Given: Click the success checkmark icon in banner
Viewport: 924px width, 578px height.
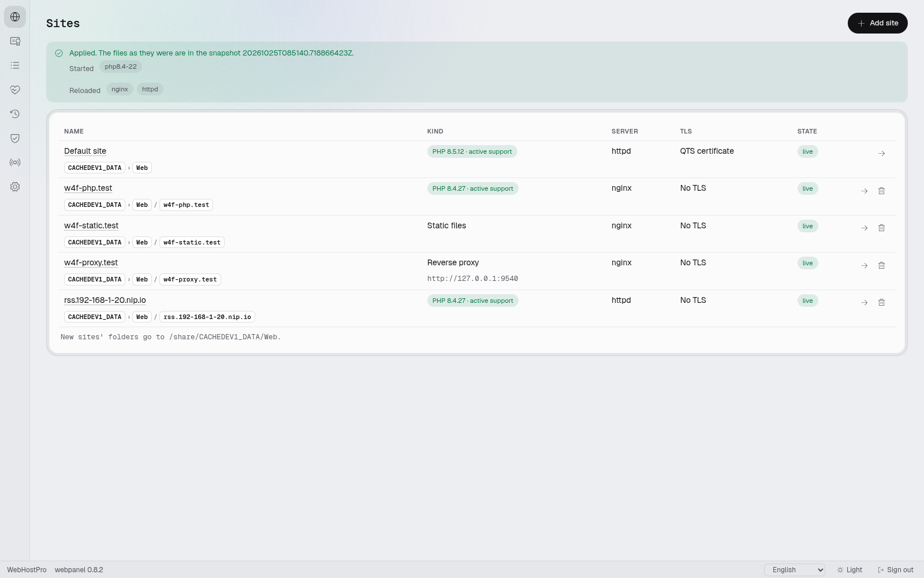Looking at the screenshot, I should pos(59,53).
